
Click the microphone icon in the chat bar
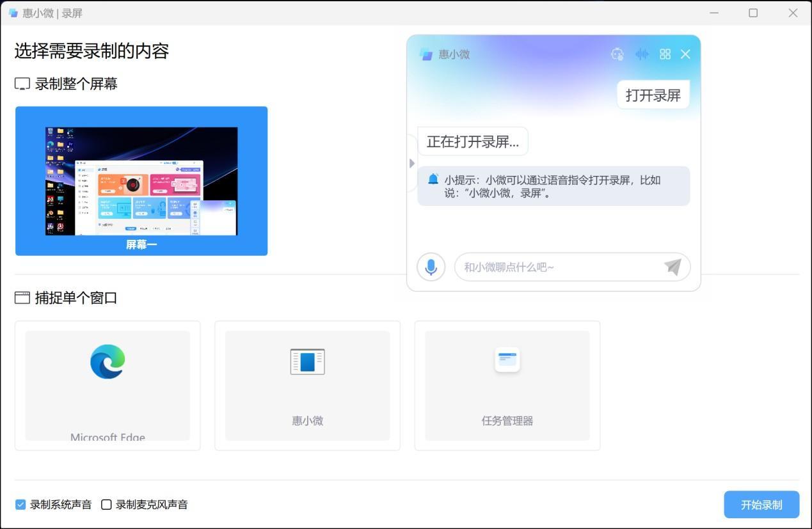click(x=430, y=267)
